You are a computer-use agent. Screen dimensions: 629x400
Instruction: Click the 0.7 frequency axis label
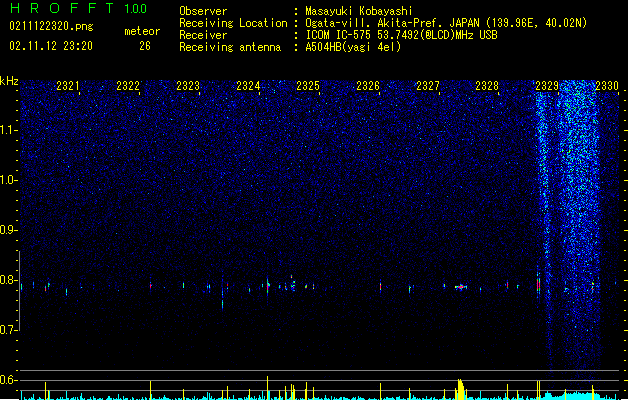coord(9,330)
